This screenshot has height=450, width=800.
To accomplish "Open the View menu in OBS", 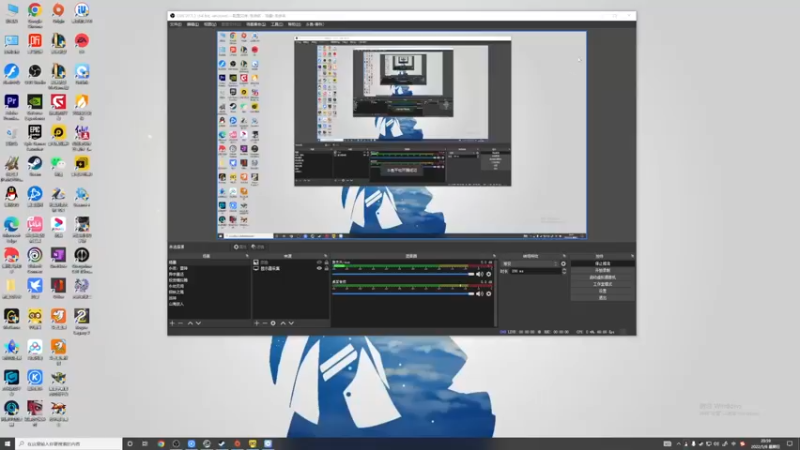I will pos(210,24).
